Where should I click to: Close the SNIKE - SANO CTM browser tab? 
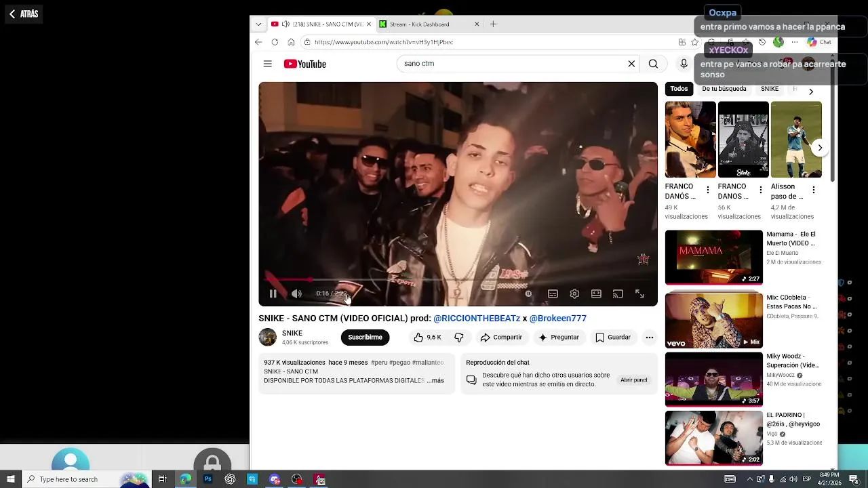[x=369, y=24]
